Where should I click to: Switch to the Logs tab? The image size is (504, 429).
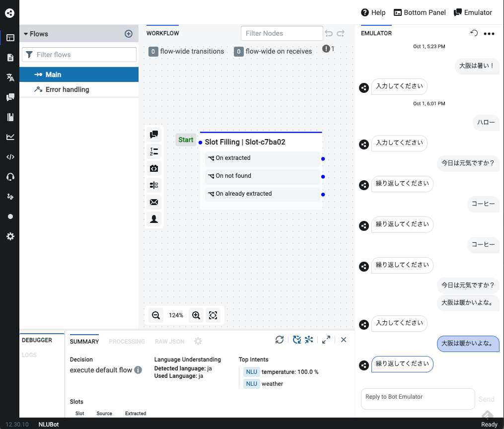pos(29,355)
